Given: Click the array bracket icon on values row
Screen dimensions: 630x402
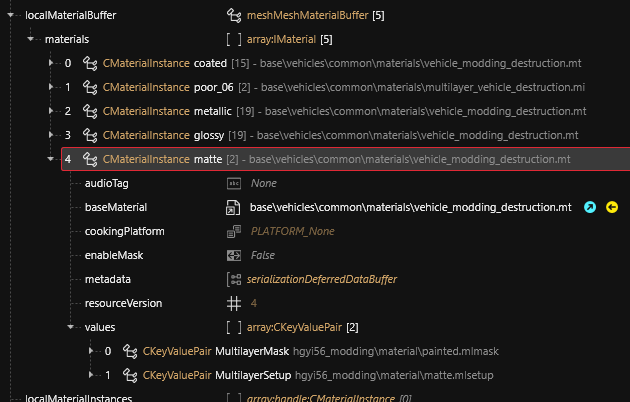Looking at the screenshot, I should [x=234, y=327].
